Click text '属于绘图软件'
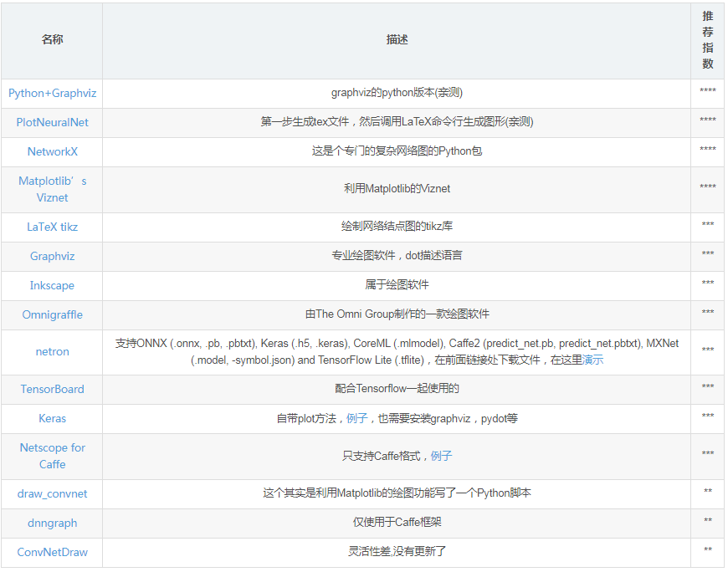The height and width of the screenshot is (572, 728). 397,285
